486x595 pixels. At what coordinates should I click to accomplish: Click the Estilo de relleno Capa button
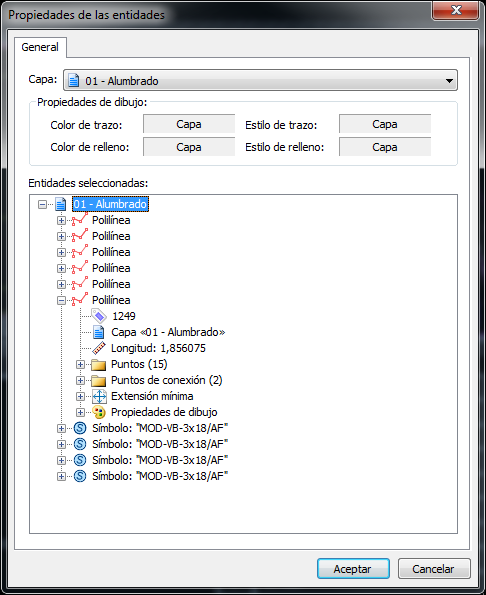pyautogui.click(x=385, y=146)
